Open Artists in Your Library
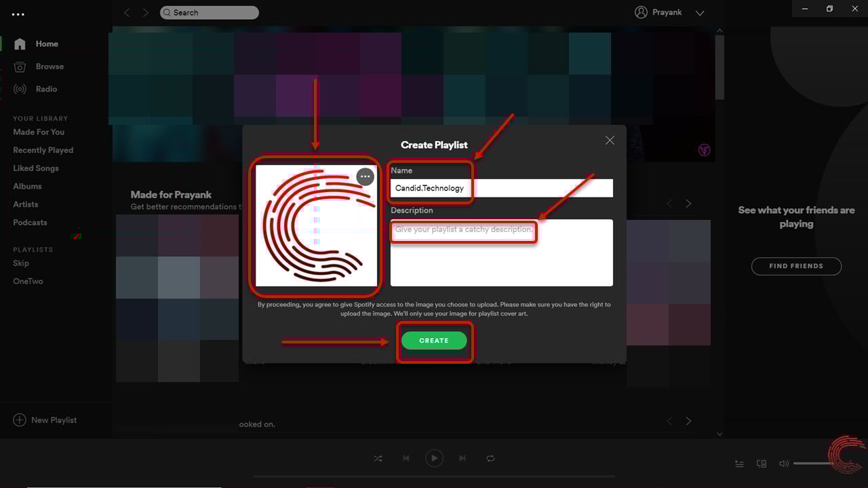The width and height of the screenshot is (868, 488). (x=26, y=204)
